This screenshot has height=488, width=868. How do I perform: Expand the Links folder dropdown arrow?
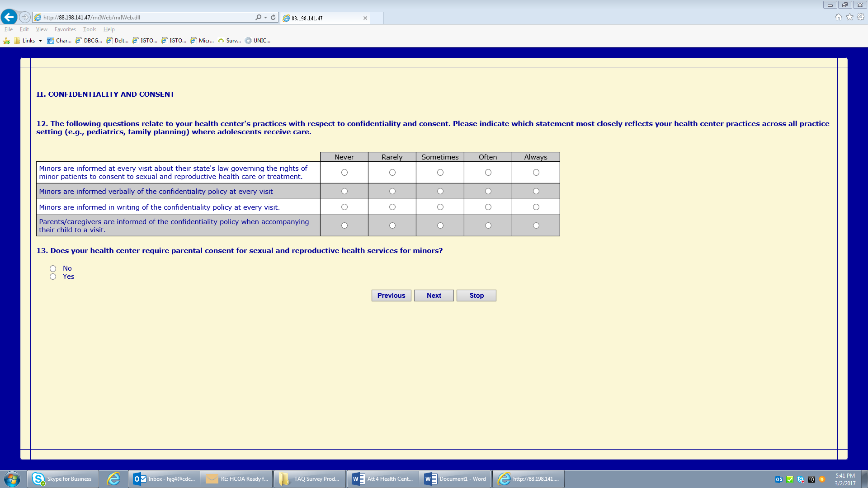pos(40,41)
